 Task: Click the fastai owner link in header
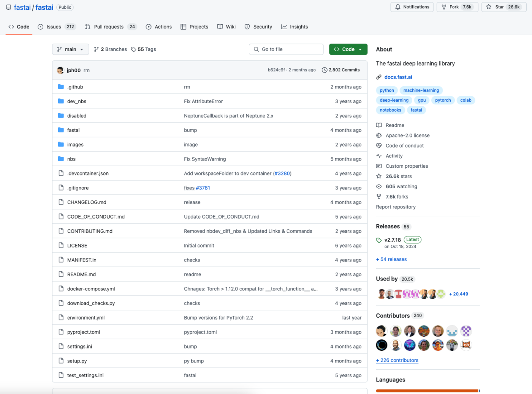pos(22,8)
